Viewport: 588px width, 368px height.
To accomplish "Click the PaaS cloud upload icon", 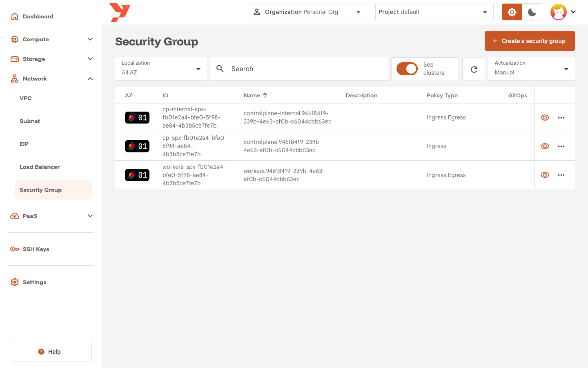I will pos(15,216).
